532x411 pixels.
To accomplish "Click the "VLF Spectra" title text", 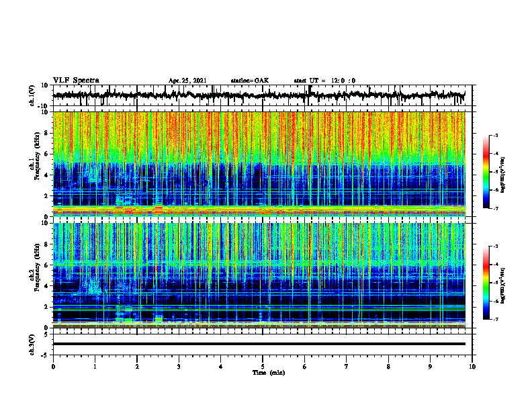I will (x=76, y=81).
